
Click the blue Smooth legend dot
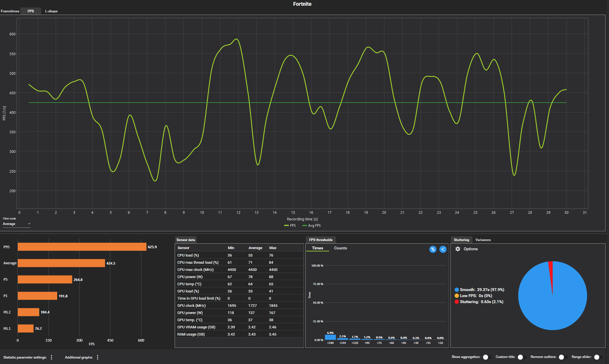[456, 290]
